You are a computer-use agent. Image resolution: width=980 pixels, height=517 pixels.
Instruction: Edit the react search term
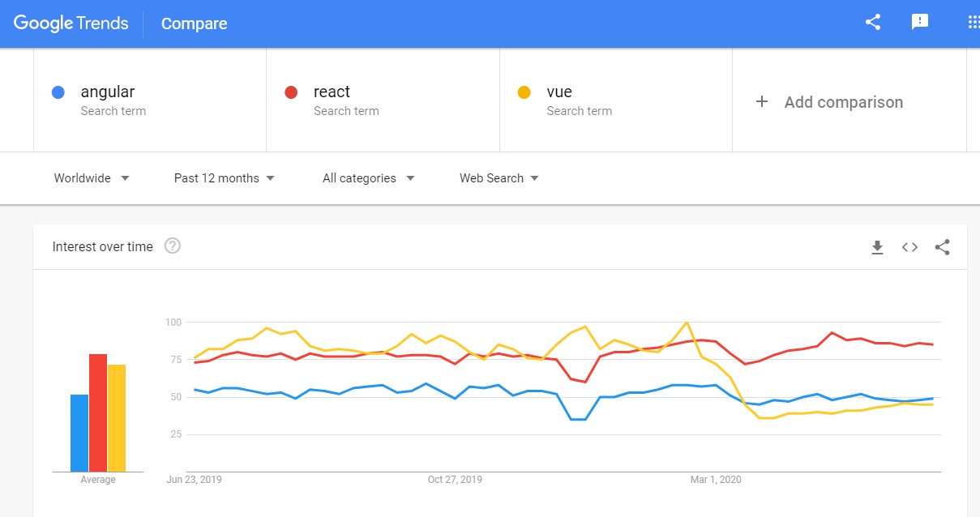click(332, 92)
